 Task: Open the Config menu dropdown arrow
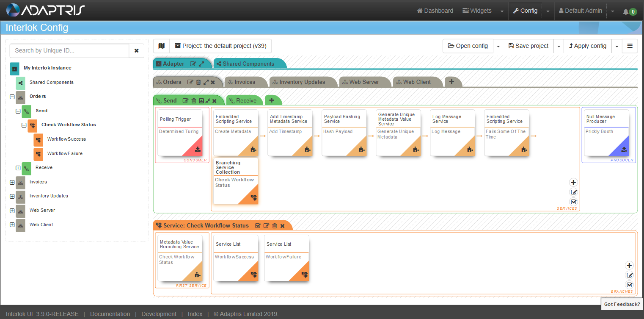coord(548,11)
